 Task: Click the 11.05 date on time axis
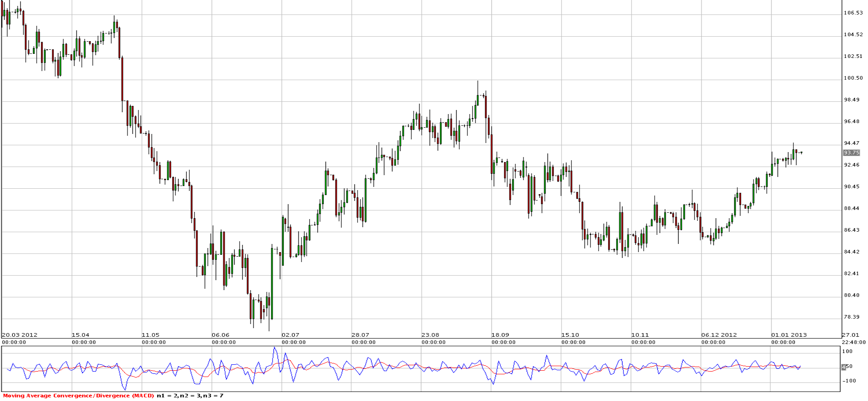click(151, 335)
